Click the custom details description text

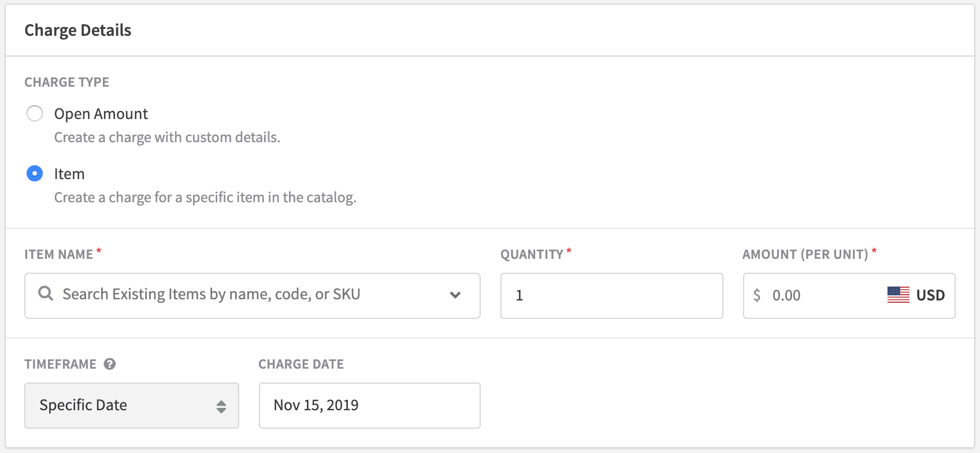pos(167,138)
